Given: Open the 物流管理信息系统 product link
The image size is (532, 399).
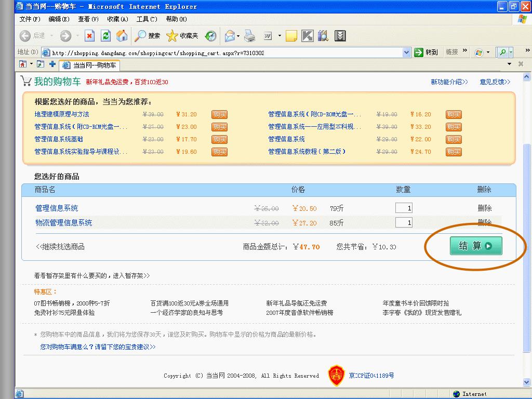Looking at the screenshot, I should (64, 222).
